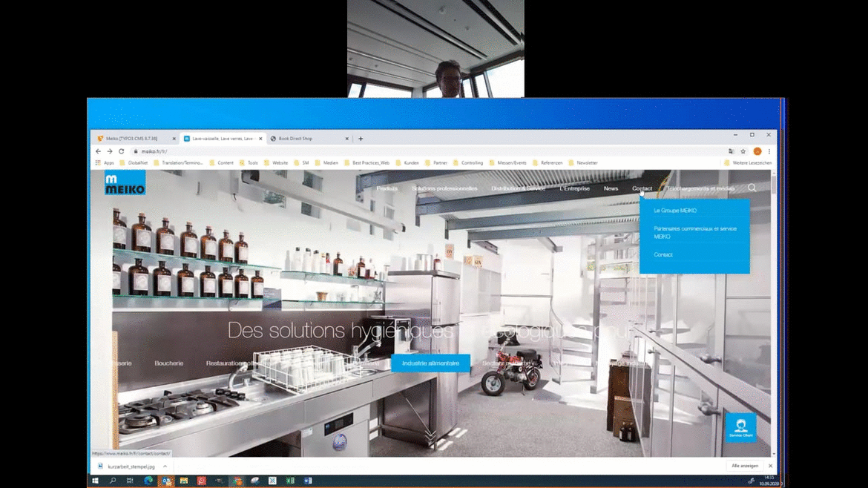Open the News link in navigation
This screenshot has height=488, width=868.
click(611, 188)
